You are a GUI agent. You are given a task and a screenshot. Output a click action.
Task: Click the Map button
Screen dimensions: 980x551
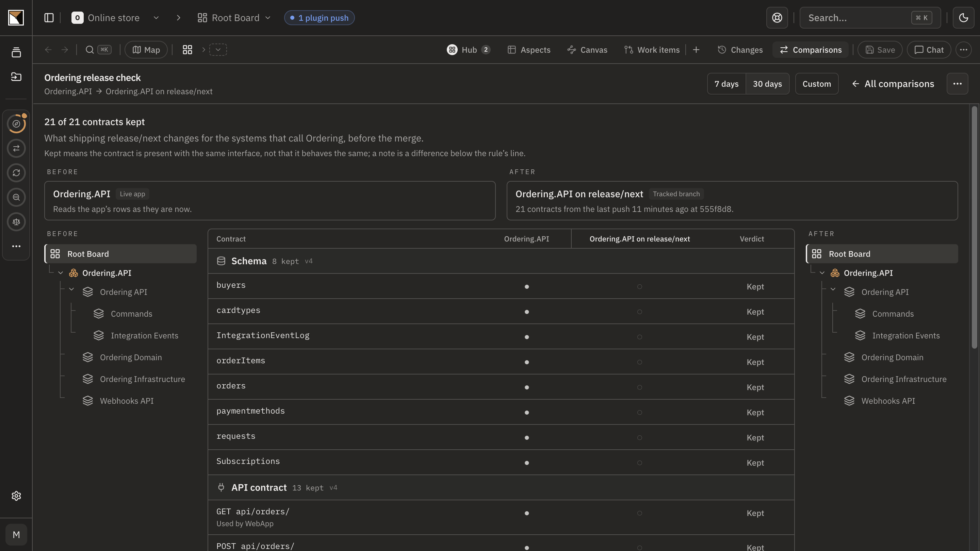click(x=146, y=50)
